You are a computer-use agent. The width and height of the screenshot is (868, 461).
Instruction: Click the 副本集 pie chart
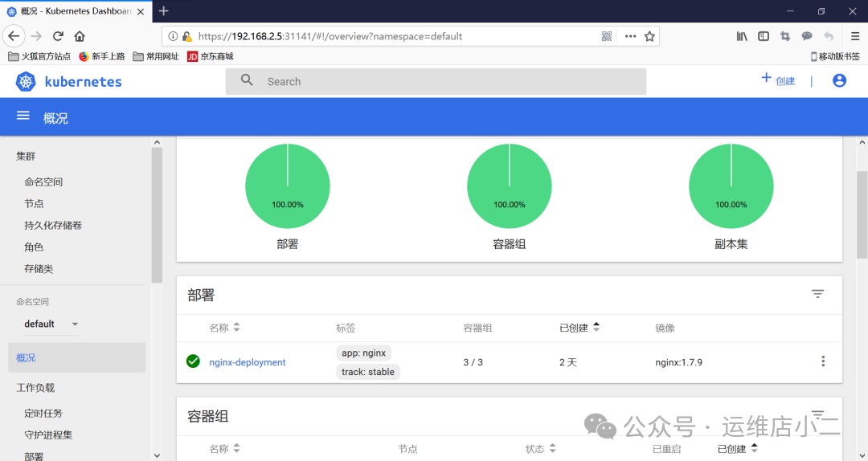731,186
